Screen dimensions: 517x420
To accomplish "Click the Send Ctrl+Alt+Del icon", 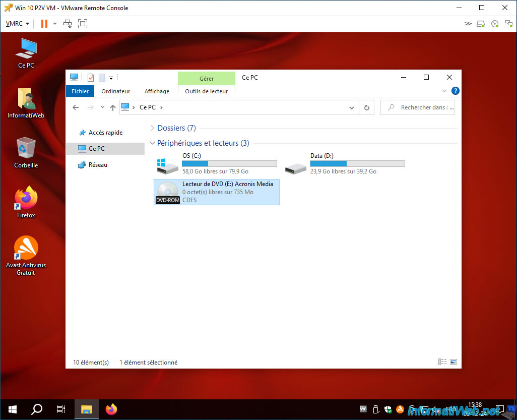I will point(68,23).
